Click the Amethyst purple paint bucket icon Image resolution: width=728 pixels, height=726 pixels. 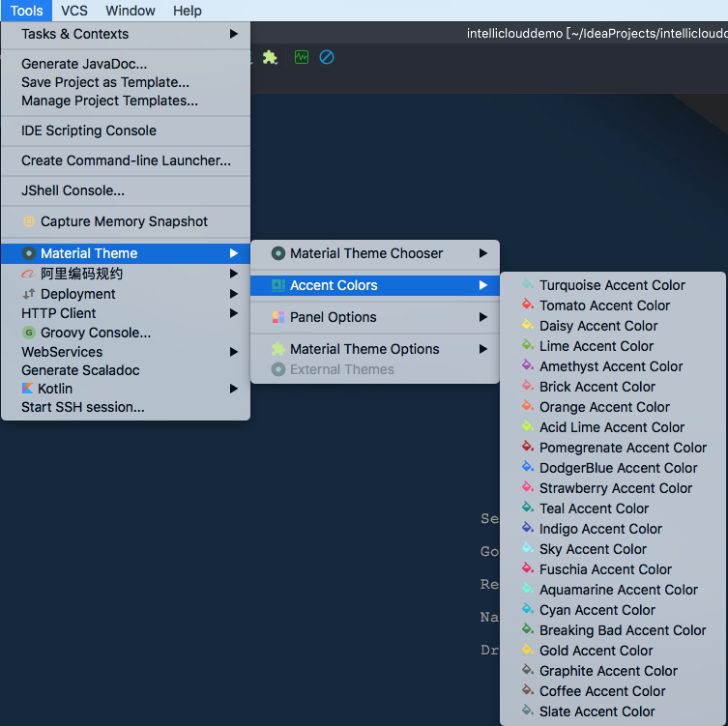(x=528, y=365)
